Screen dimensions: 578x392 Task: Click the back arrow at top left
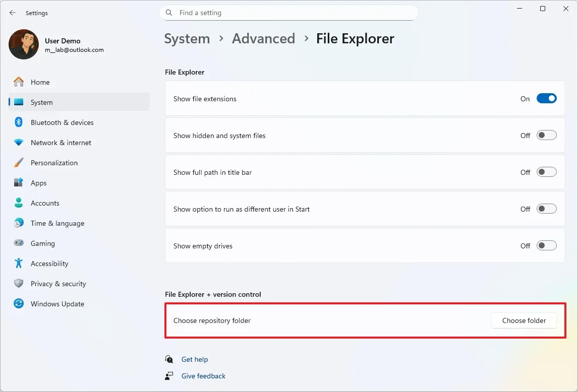pyautogui.click(x=12, y=13)
